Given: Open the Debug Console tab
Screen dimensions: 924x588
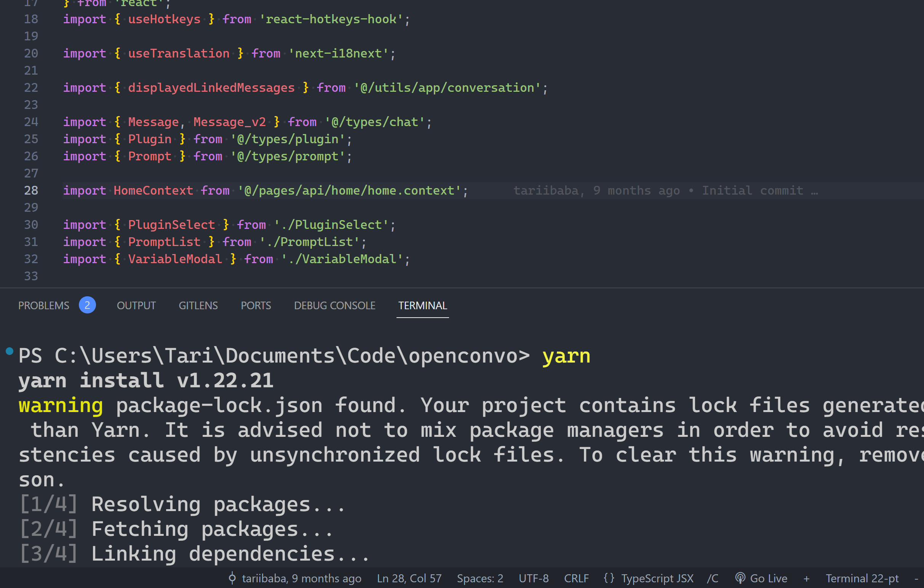Looking at the screenshot, I should tap(335, 305).
